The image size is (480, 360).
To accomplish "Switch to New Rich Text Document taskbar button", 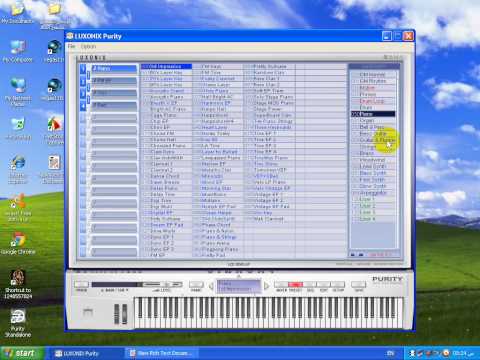I will click(x=161, y=353).
